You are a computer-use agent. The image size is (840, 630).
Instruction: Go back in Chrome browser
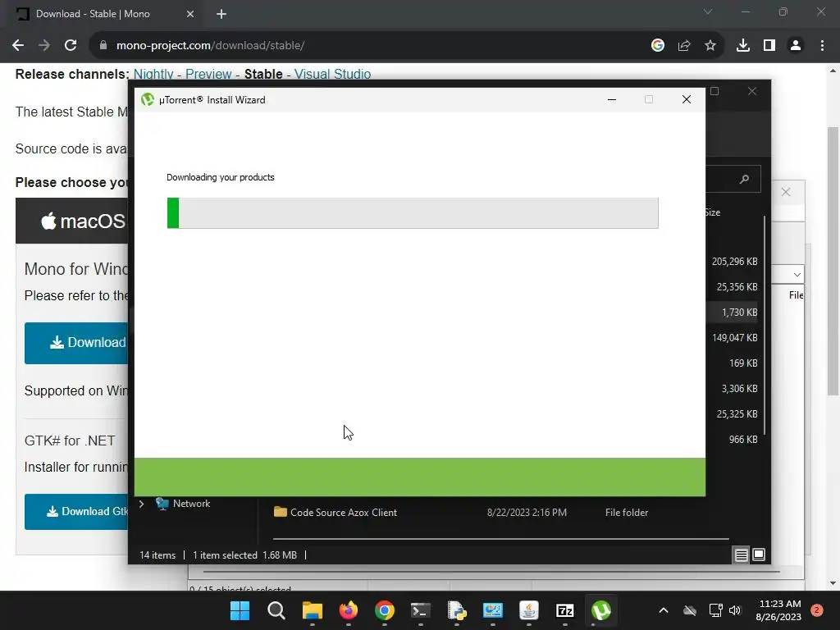point(18,46)
